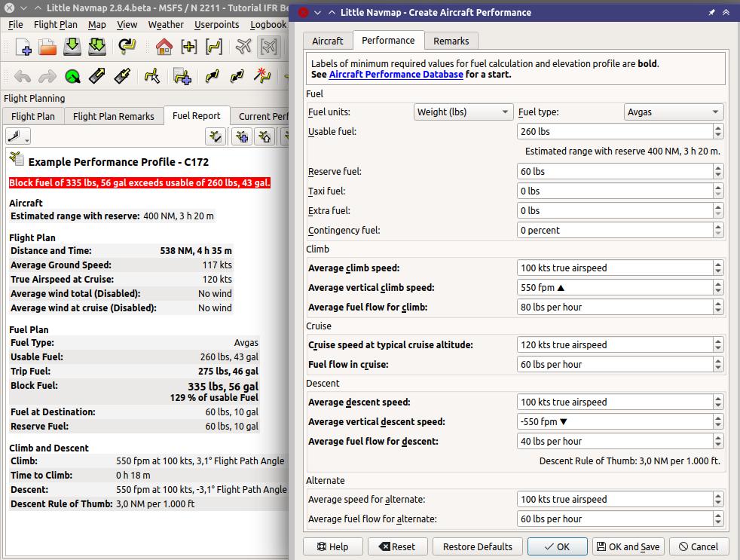
Task: Roll up the Create Aircraft Performance dialog
Action: click(x=726, y=12)
